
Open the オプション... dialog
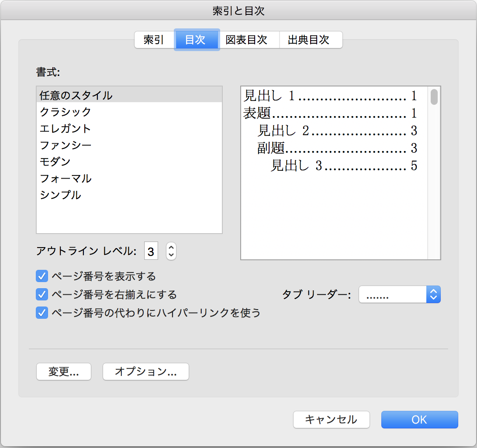(x=145, y=372)
